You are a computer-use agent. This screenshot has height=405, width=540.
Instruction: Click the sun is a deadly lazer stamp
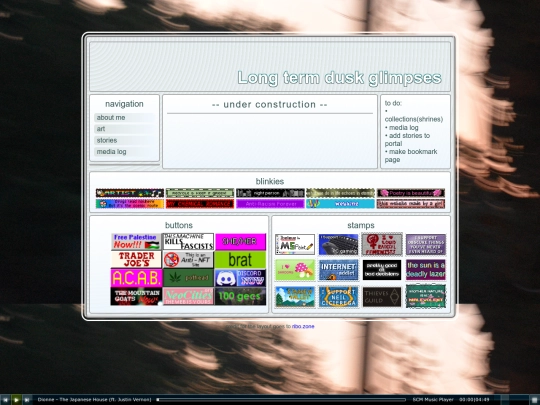[426, 270]
